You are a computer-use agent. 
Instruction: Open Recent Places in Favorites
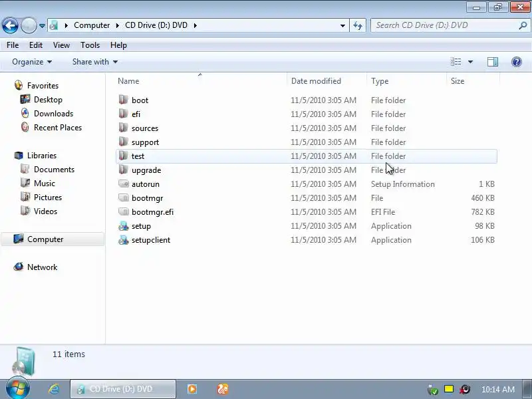(x=58, y=128)
